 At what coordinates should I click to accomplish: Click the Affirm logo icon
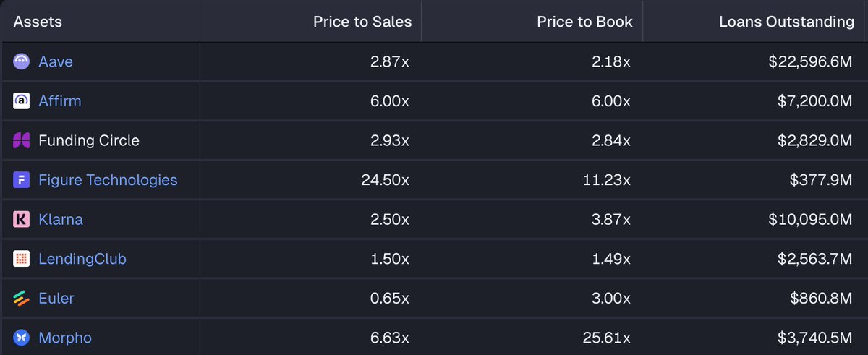pos(21,101)
